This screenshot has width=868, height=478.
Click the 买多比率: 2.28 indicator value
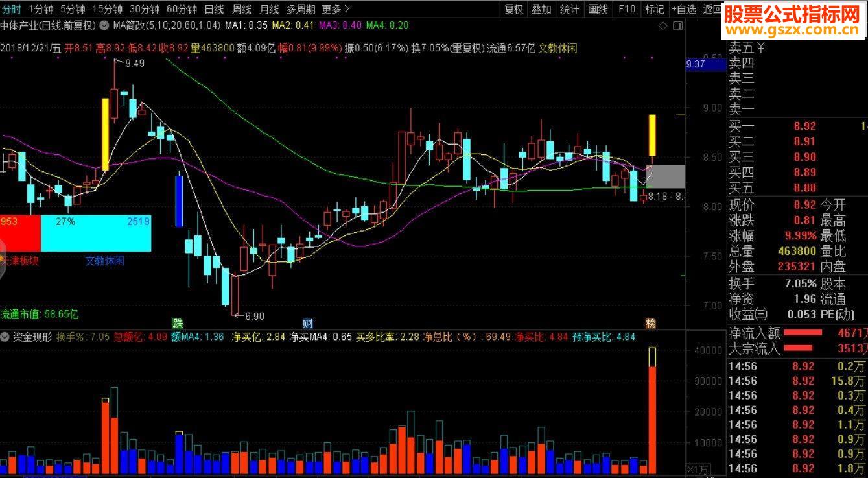[x=387, y=337]
